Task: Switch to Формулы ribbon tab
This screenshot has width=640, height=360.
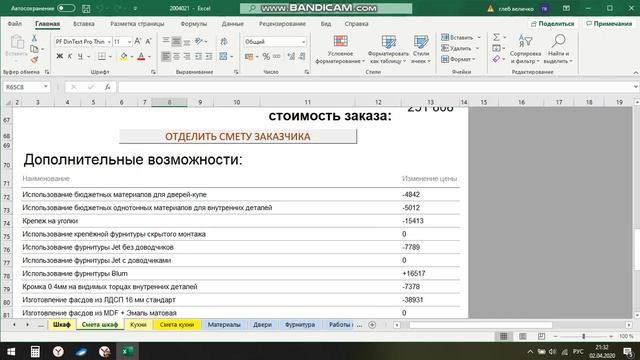Action: tap(193, 24)
